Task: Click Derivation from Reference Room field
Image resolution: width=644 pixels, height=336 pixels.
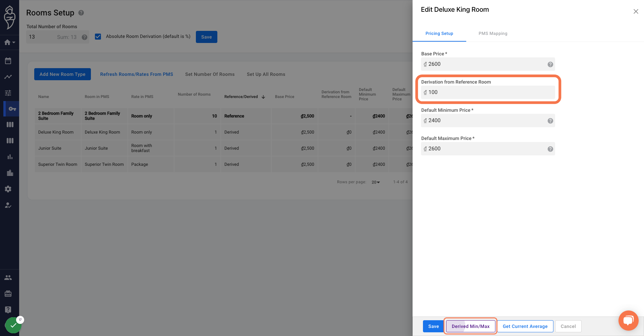Action: (488, 92)
